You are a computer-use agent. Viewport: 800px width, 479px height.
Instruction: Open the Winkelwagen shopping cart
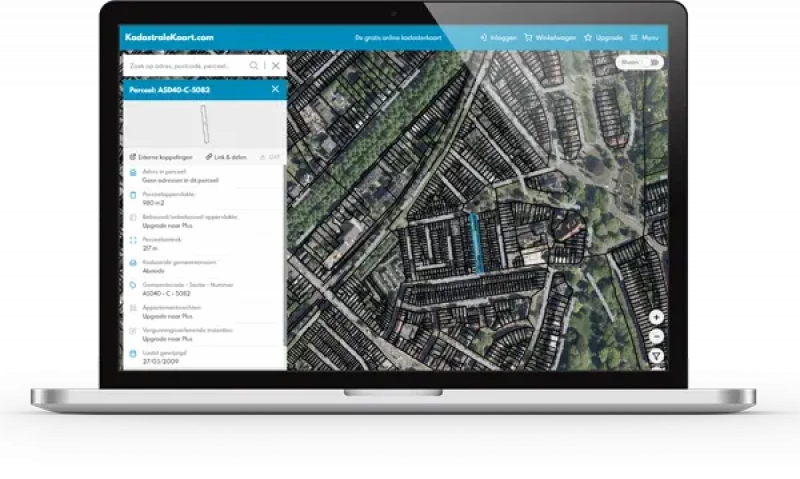550,38
